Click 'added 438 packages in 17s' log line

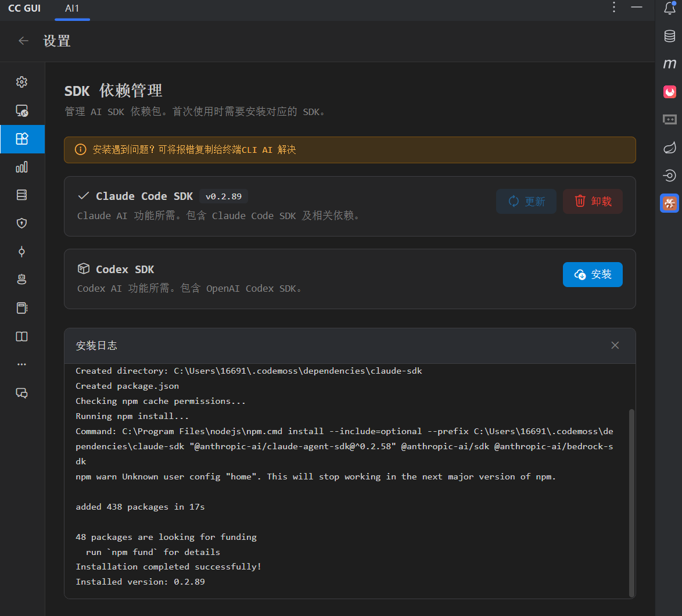(x=140, y=507)
